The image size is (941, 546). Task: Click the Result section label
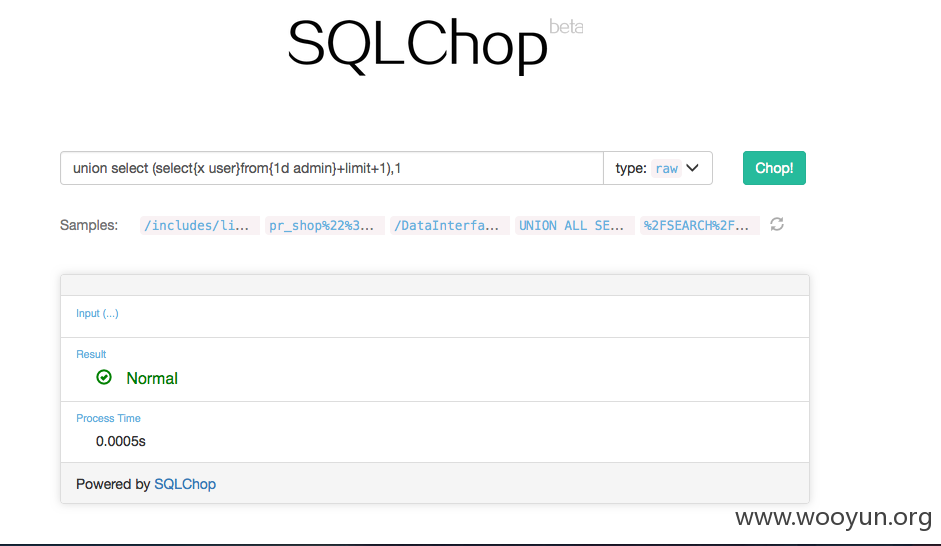pos(91,354)
